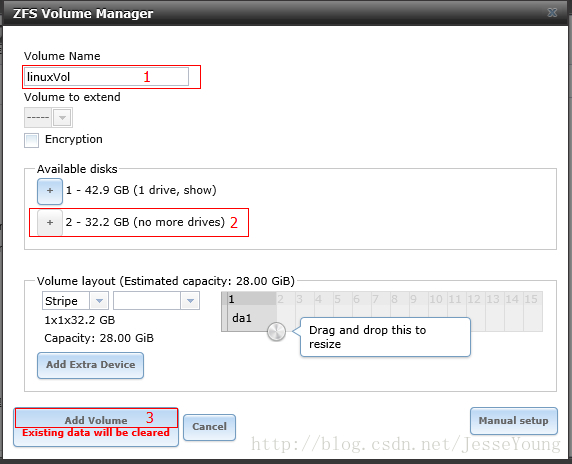The height and width of the screenshot is (464, 572).
Task: Click the Add Extra Device button
Action: [90, 365]
